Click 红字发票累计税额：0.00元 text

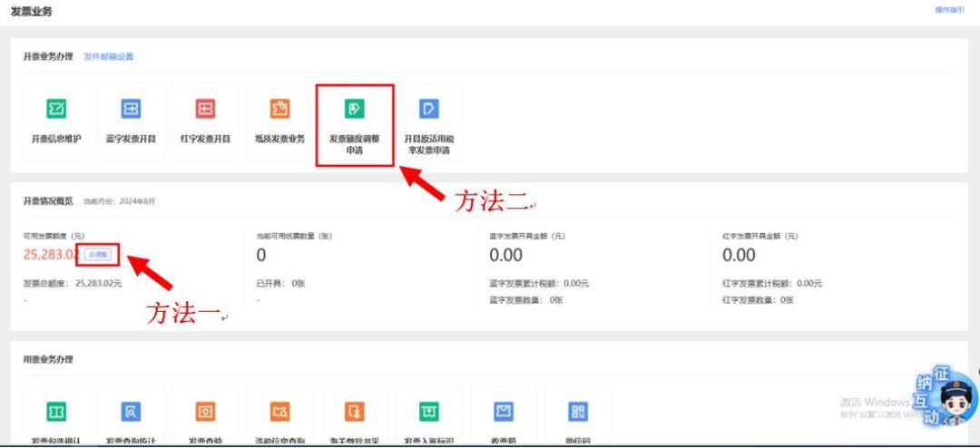[772, 284]
